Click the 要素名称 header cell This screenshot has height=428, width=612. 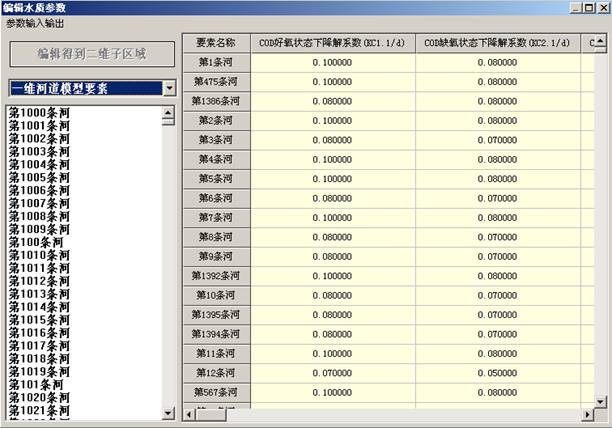tap(214, 43)
